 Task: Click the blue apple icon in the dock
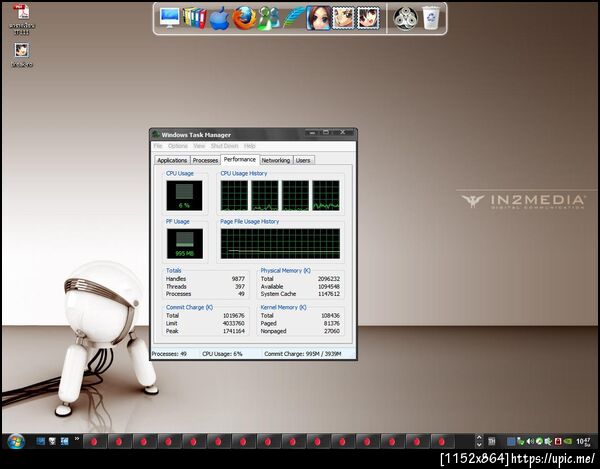point(219,18)
